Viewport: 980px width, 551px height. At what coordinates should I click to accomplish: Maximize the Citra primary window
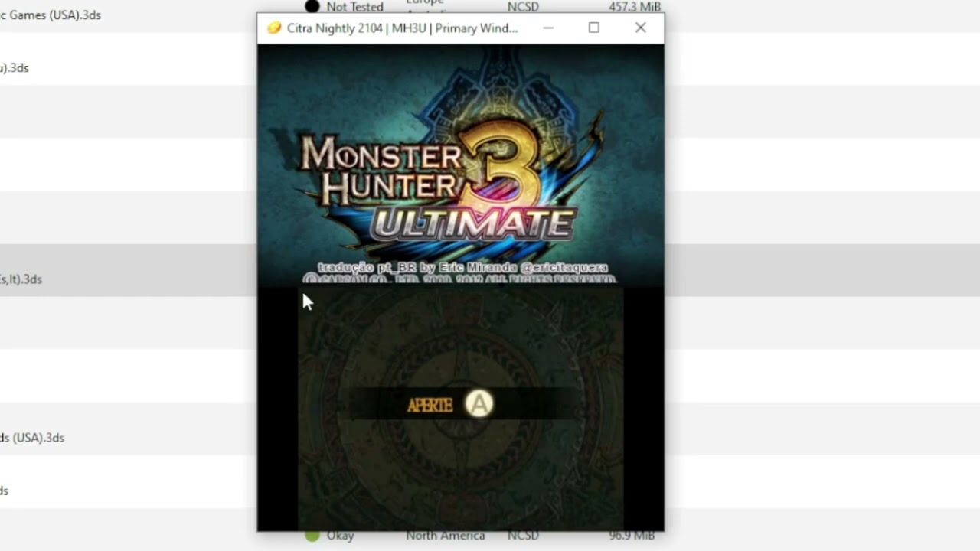594,28
